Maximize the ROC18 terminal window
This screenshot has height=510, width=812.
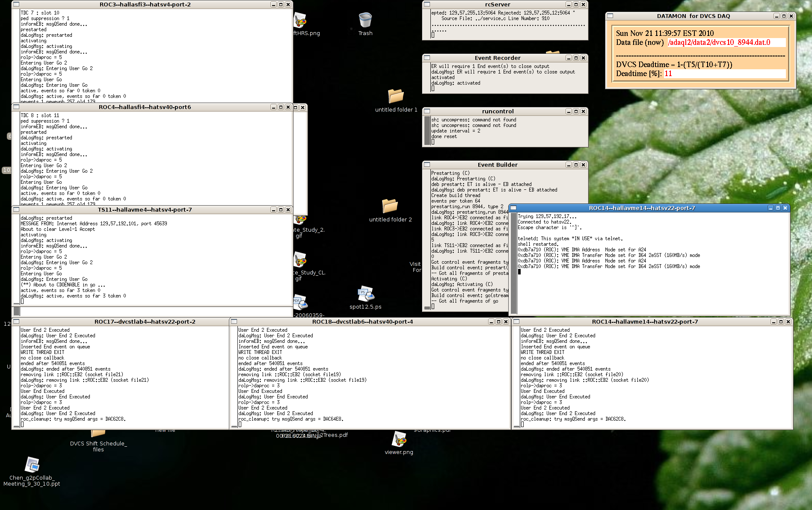(x=498, y=321)
